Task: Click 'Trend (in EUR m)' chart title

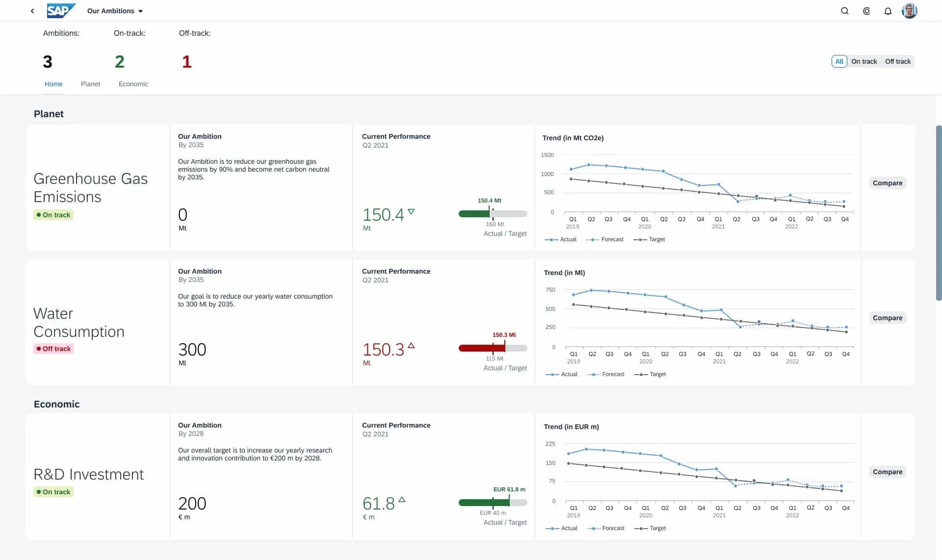Action: (571, 427)
